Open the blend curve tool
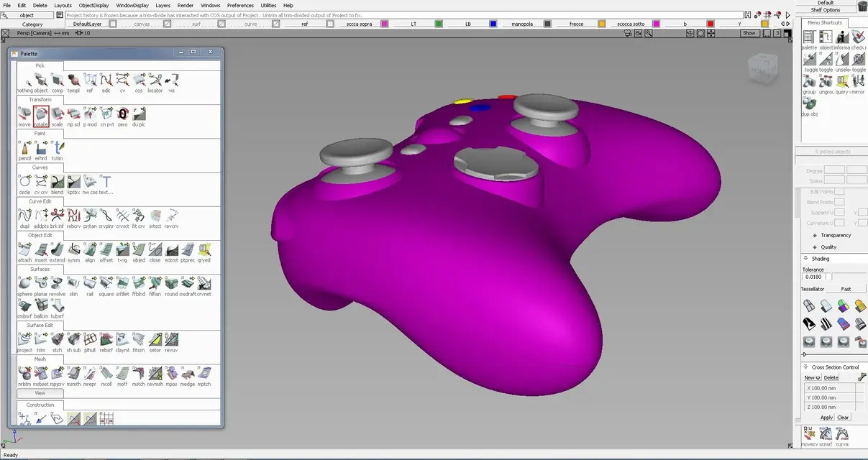This screenshot has height=460, width=868. click(x=57, y=181)
